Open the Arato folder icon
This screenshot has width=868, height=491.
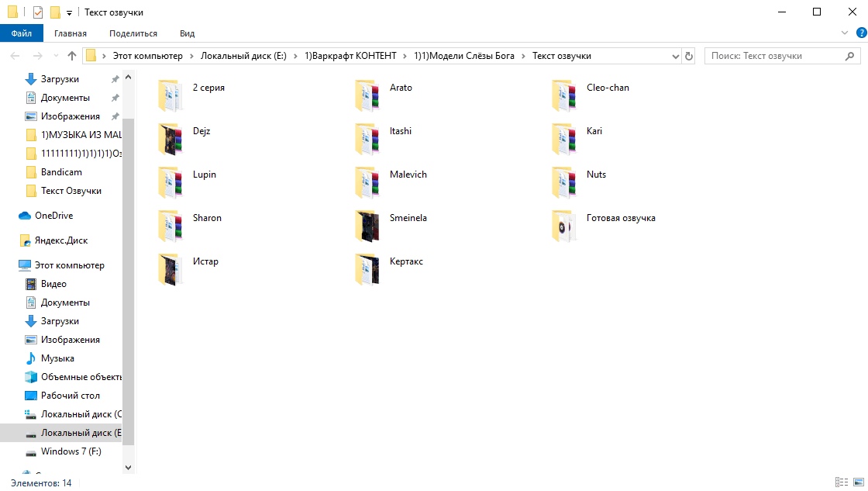pos(367,95)
